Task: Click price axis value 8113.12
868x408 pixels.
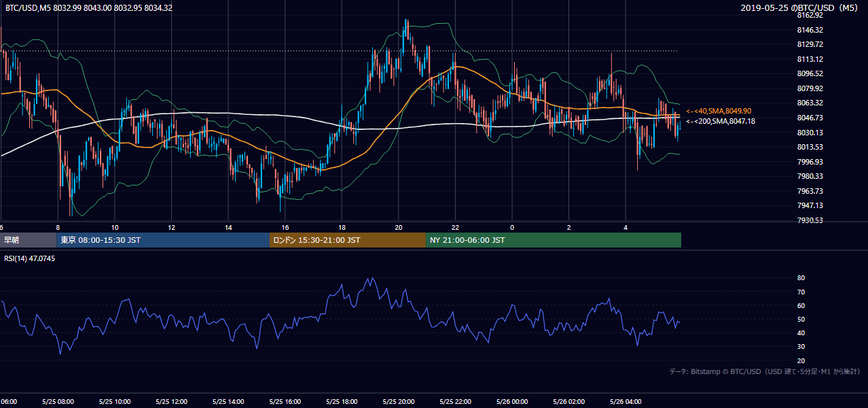Action: (810, 59)
